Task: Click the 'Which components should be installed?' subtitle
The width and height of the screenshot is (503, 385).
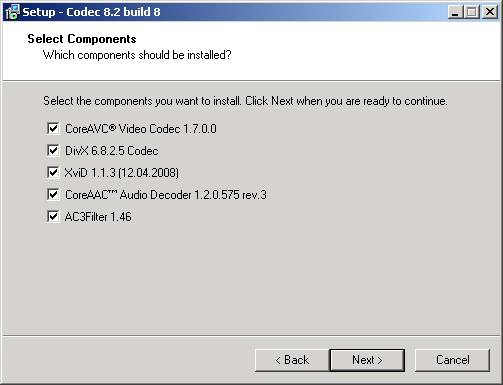Action: pos(137,55)
